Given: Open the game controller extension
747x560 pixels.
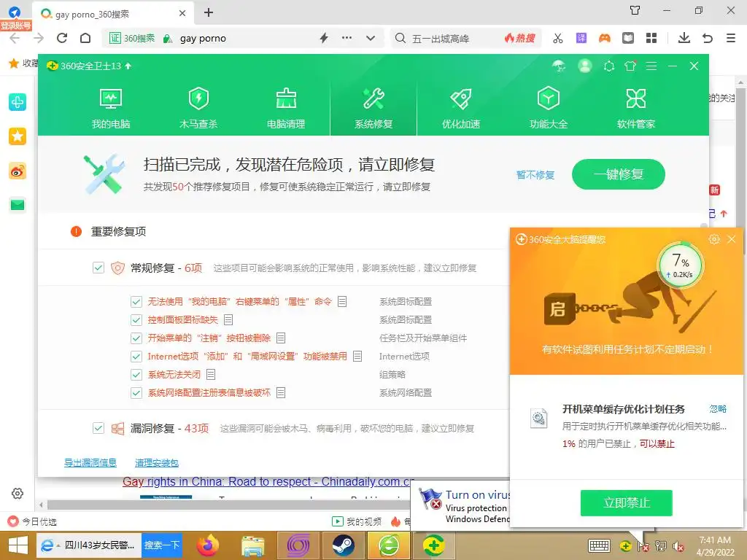Looking at the screenshot, I should click(605, 38).
